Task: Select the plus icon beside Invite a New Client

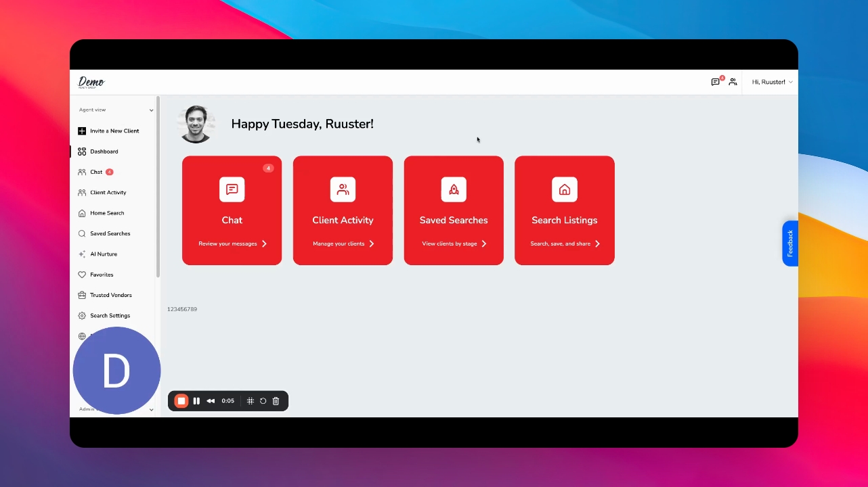Action: [82, 131]
